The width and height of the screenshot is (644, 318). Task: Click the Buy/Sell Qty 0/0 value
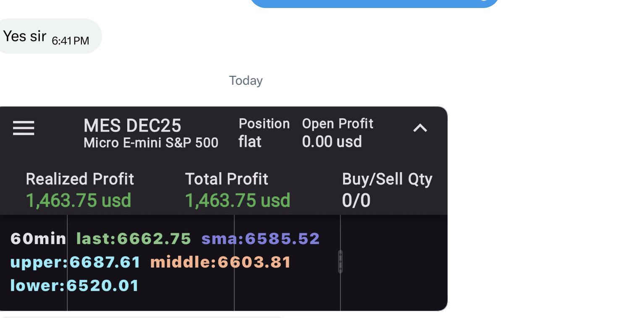click(356, 201)
